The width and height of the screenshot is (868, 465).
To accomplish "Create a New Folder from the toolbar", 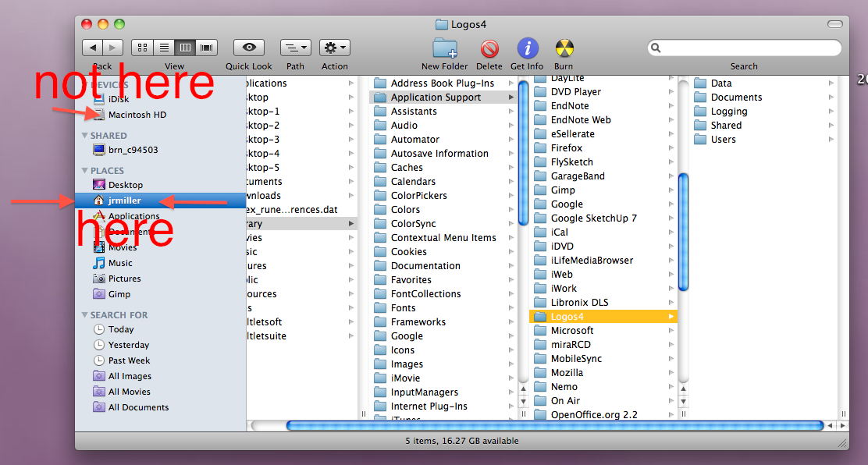I will click(444, 48).
